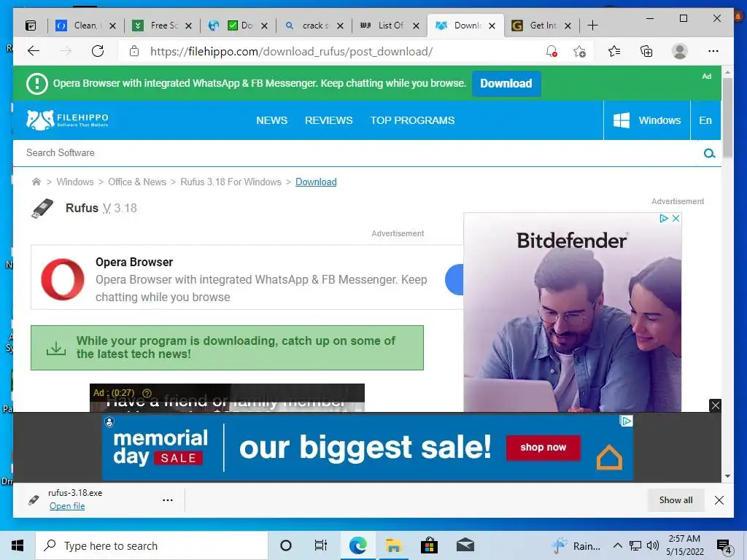This screenshot has height=560, width=747.
Task: Open notifications bell icon in address bar
Action: tap(551, 51)
